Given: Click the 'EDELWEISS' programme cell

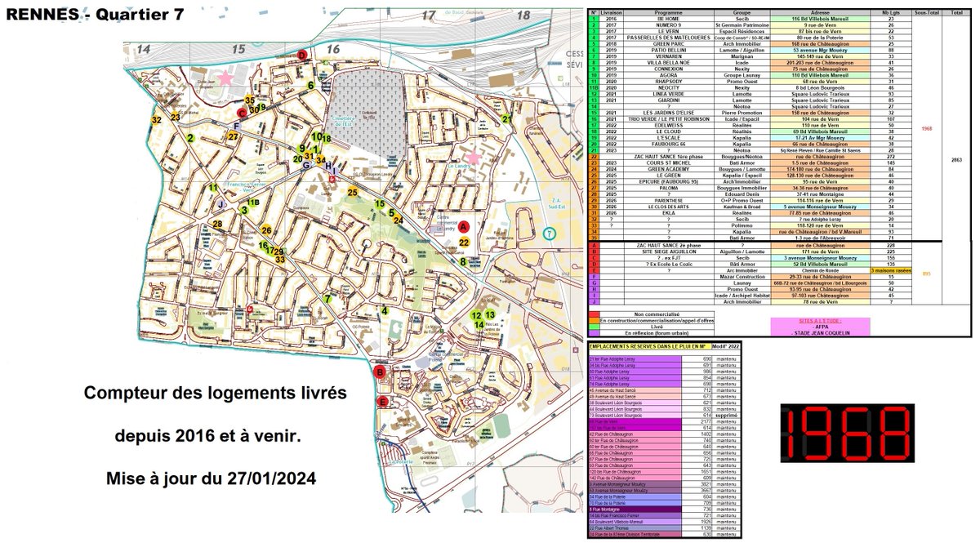Looking at the screenshot, I should (668, 125).
